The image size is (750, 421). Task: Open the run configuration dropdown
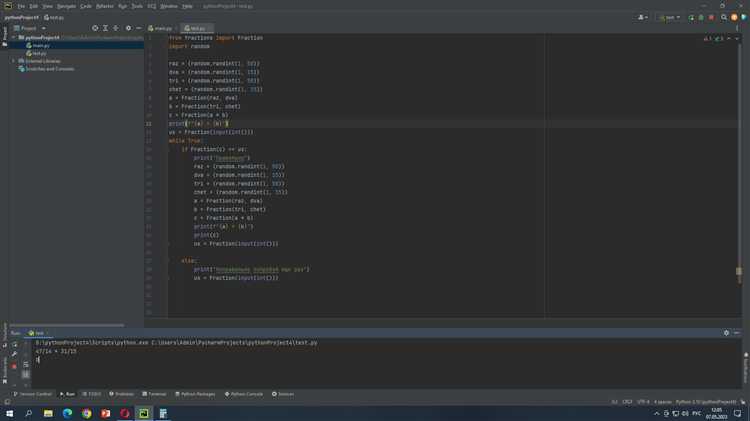pos(669,18)
